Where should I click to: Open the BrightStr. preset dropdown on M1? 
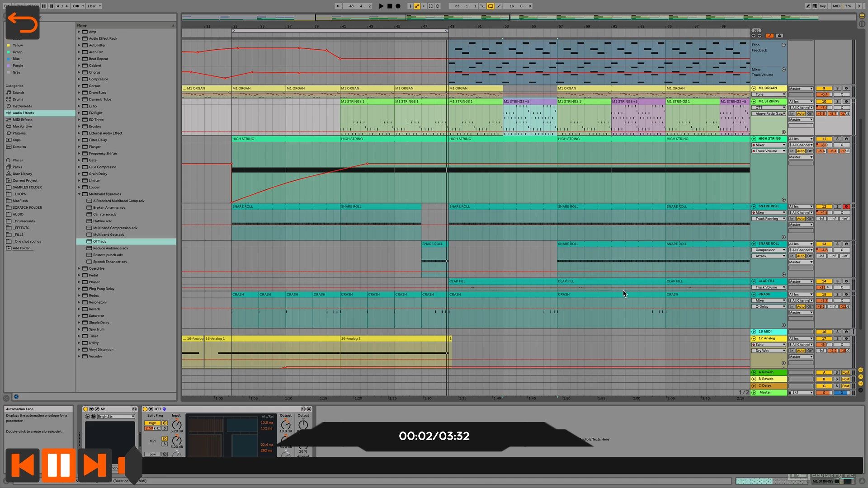[x=116, y=417]
